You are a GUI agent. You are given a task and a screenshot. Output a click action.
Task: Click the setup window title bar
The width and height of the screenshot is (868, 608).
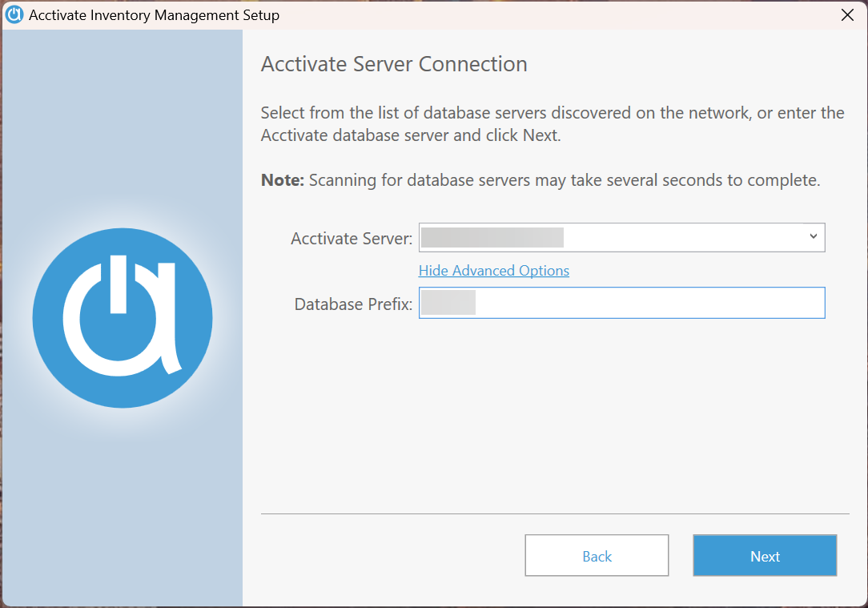[x=480, y=14]
